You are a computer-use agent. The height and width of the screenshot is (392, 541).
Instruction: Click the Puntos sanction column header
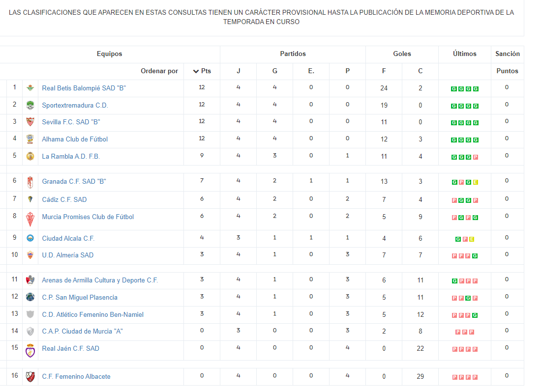[507, 71]
